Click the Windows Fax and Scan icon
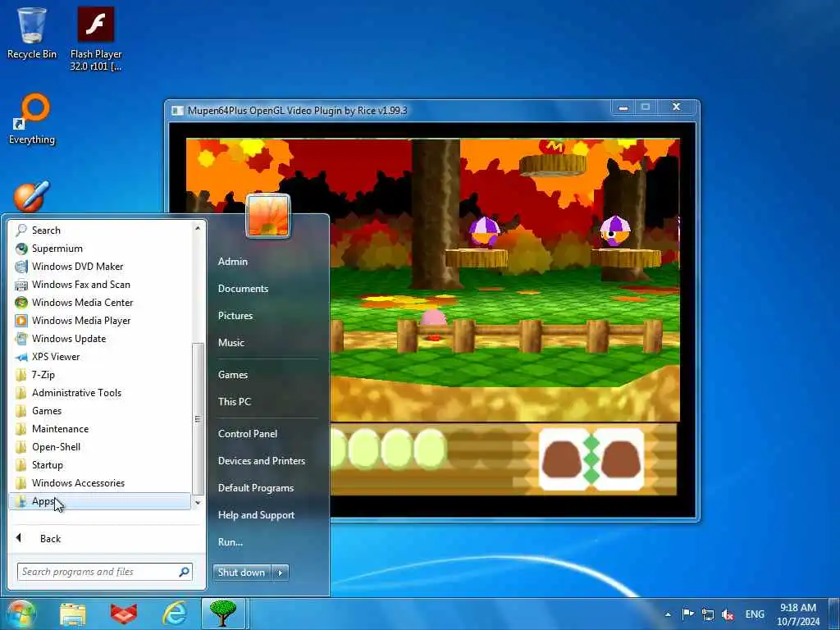The height and width of the screenshot is (630, 840). point(21,285)
